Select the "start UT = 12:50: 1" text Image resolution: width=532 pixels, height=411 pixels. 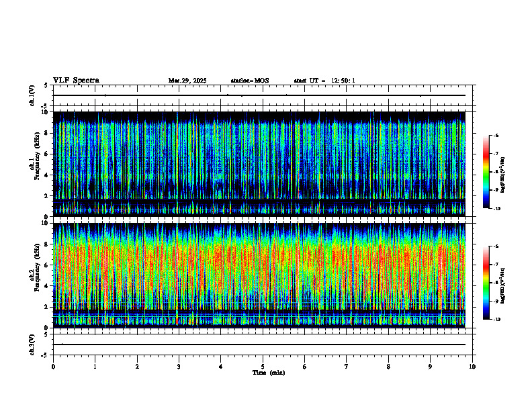pyautogui.click(x=324, y=81)
